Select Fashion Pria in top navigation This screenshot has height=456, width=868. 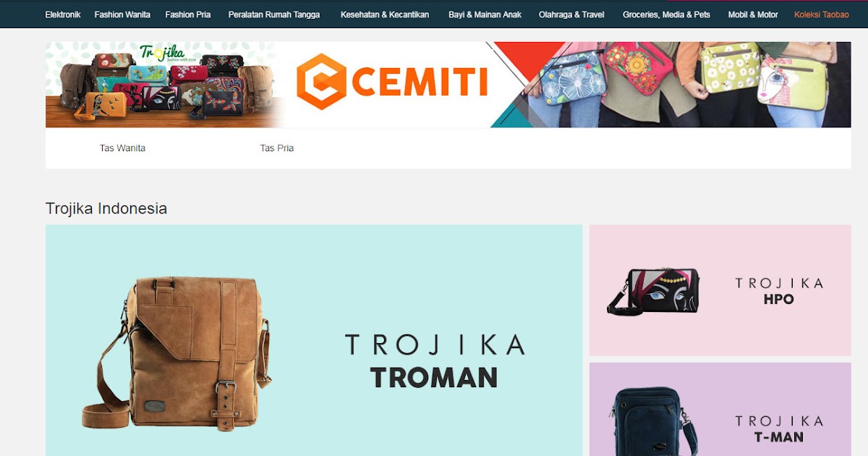[x=188, y=14]
